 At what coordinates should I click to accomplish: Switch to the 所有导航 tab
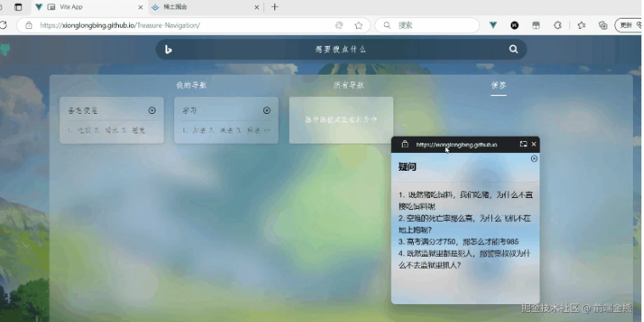tap(348, 86)
